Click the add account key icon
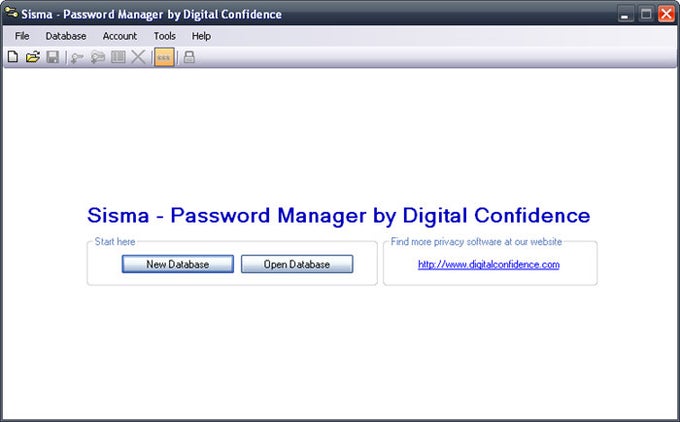 click(x=77, y=57)
